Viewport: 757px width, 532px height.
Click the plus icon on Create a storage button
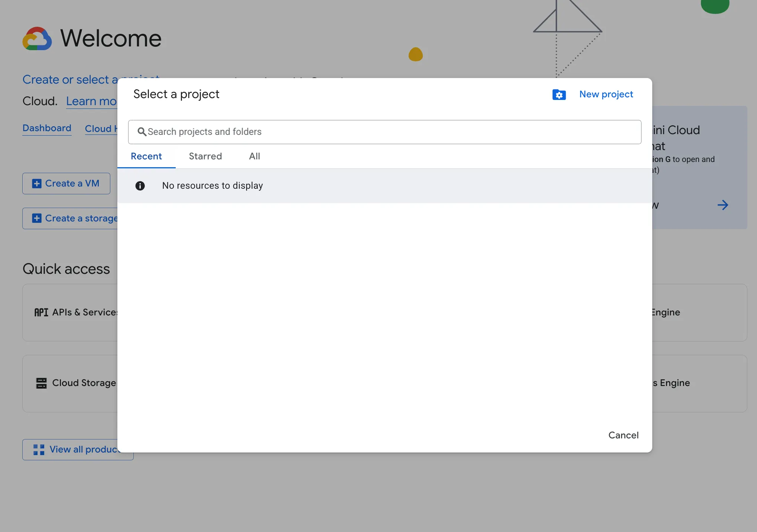[x=37, y=218]
